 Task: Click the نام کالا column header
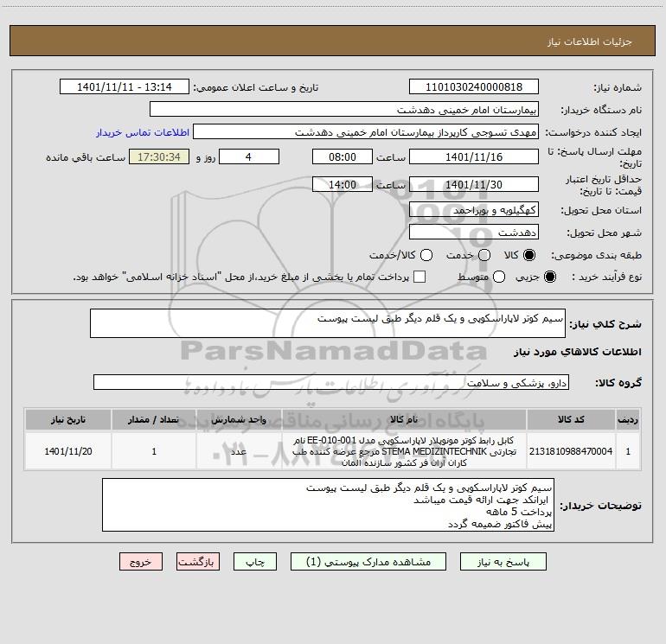404,419
